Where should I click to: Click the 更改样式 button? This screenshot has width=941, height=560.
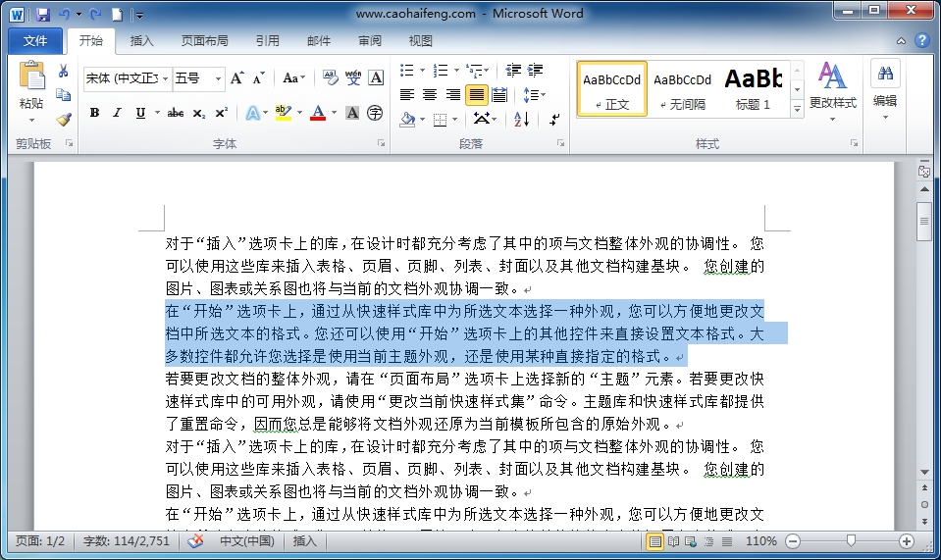pyautogui.click(x=832, y=90)
